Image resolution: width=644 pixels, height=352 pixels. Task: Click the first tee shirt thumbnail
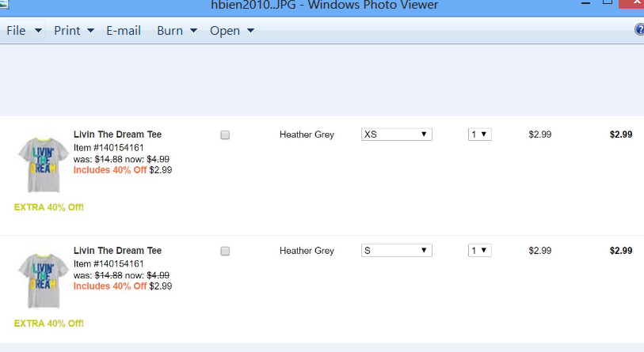click(x=40, y=165)
